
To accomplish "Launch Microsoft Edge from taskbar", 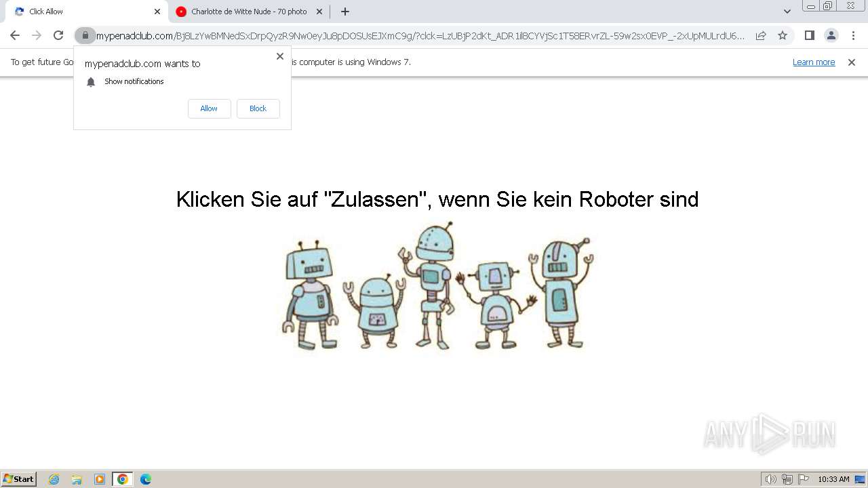I will click(145, 479).
